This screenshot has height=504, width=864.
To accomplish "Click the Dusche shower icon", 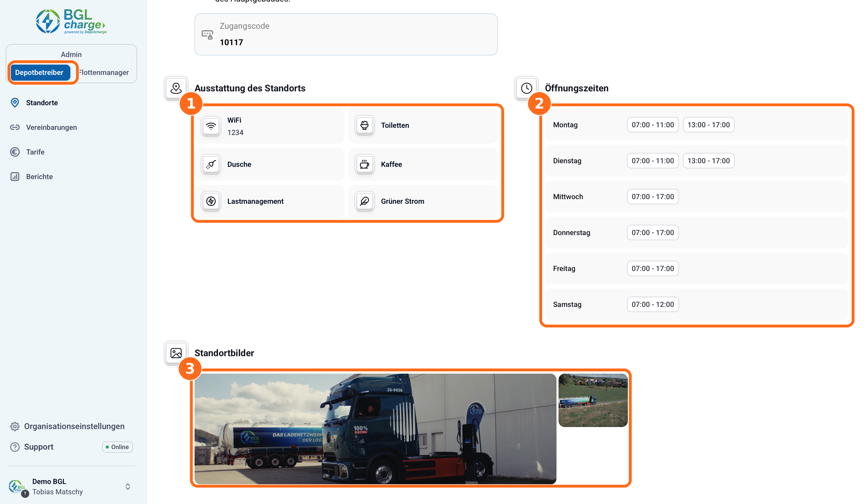I will (x=211, y=164).
